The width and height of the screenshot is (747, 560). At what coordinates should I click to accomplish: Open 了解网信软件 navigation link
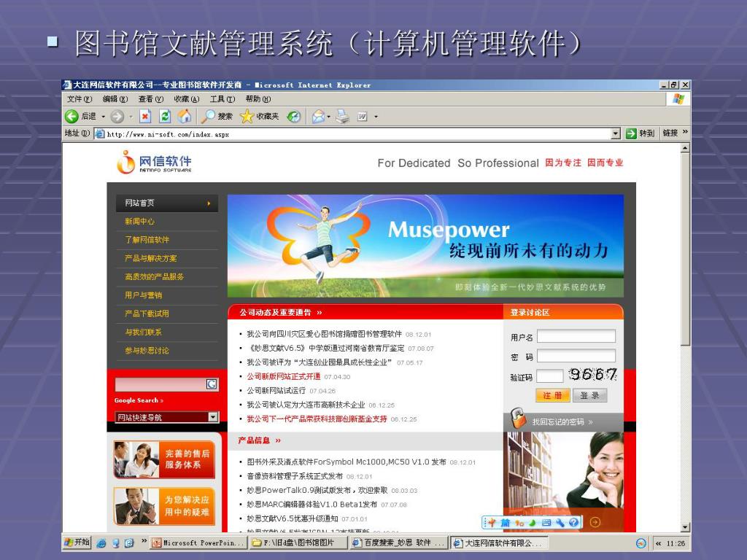[x=147, y=239]
